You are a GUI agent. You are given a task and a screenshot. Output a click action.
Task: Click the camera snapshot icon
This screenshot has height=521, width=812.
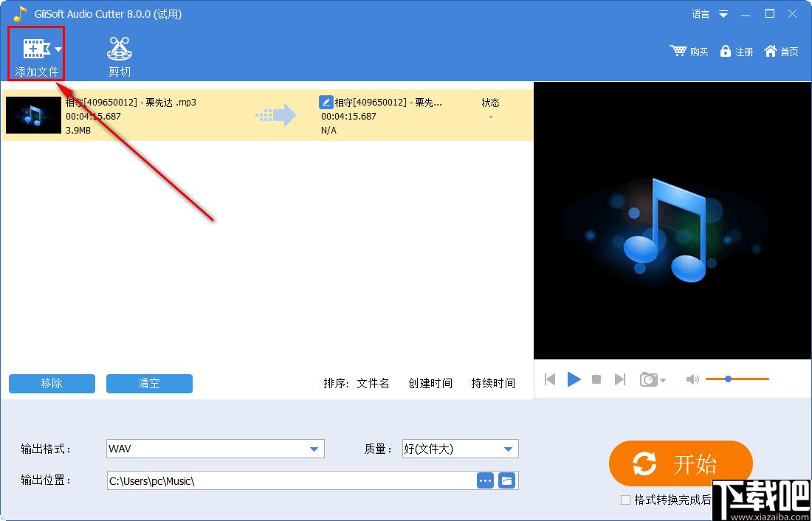click(x=648, y=379)
